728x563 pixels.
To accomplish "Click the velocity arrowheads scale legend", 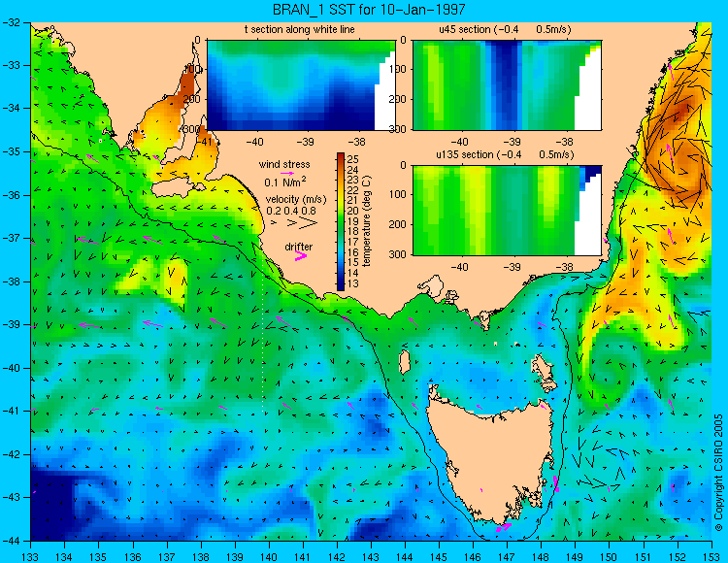I will [x=295, y=223].
